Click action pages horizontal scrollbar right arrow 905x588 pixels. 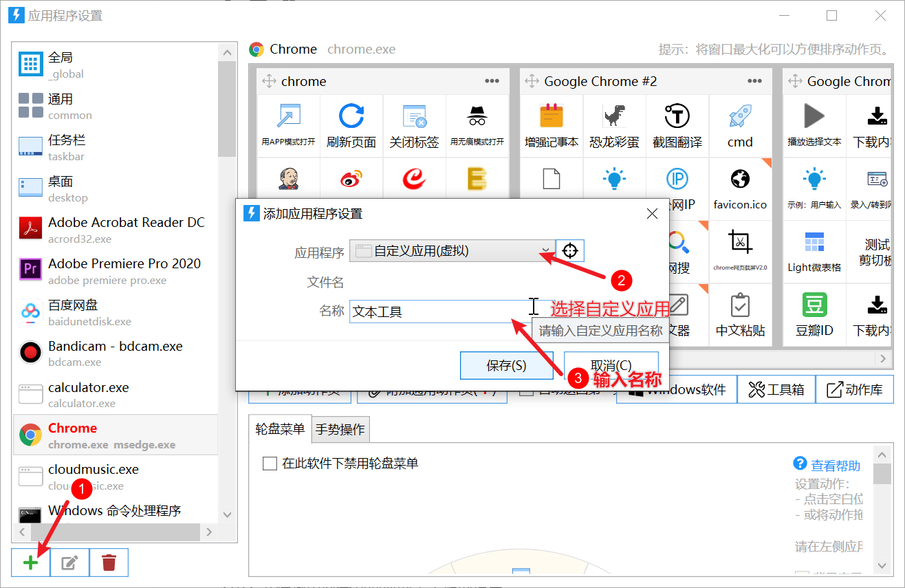point(884,358)
